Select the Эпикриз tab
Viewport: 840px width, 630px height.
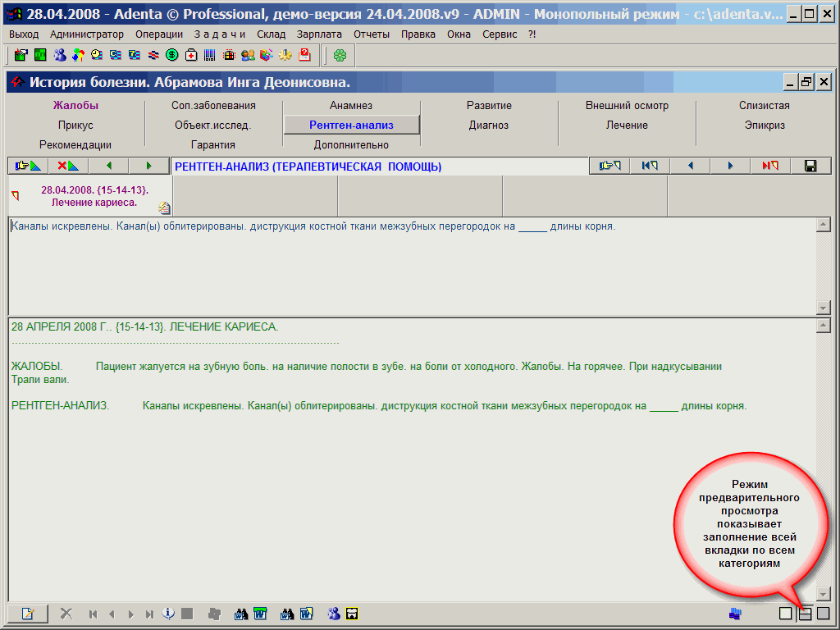(765, 126)
